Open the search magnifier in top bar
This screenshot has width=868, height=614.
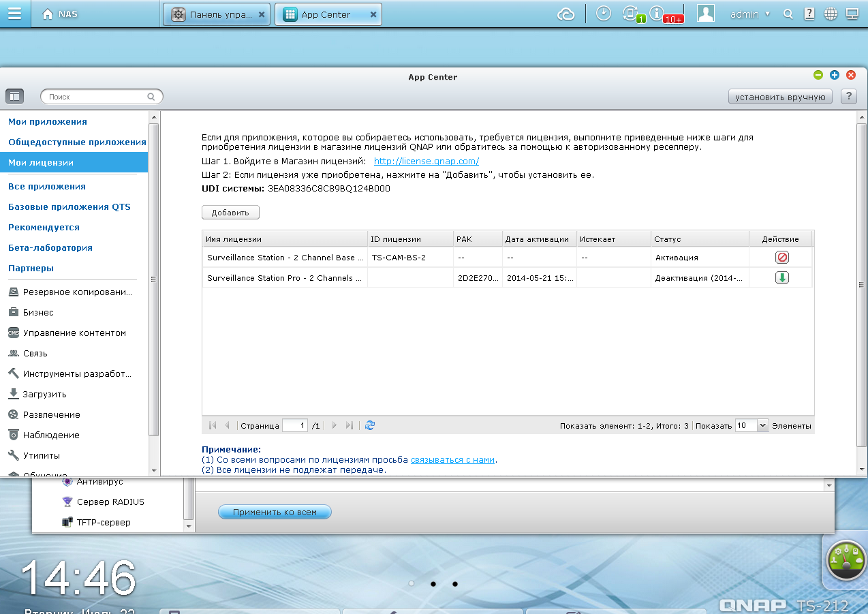(788, 14)
